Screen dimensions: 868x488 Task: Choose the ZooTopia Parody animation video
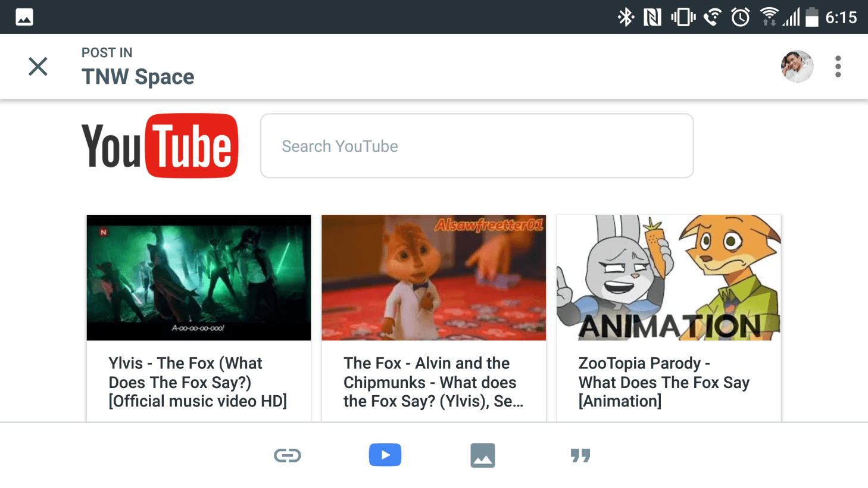(669, 278)
